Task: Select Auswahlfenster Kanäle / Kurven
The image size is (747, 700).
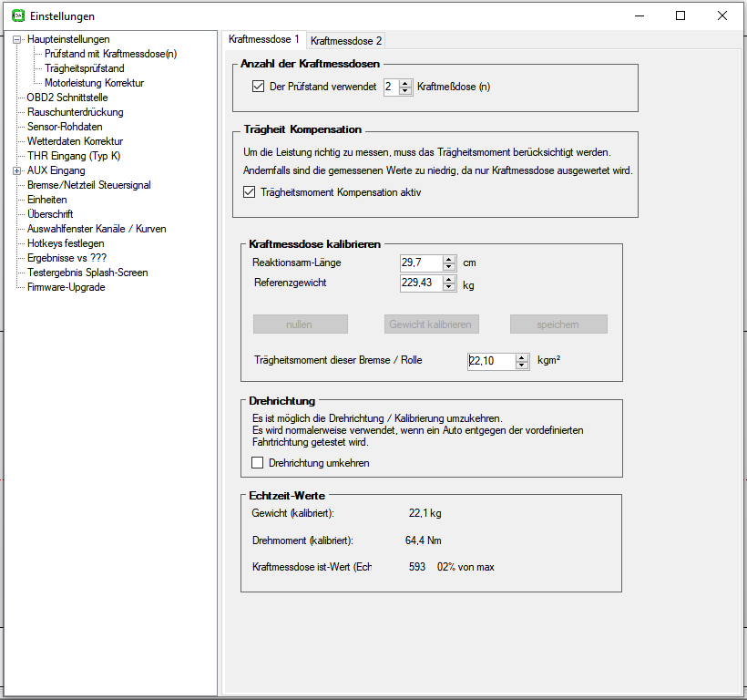Action: (97, 229)
